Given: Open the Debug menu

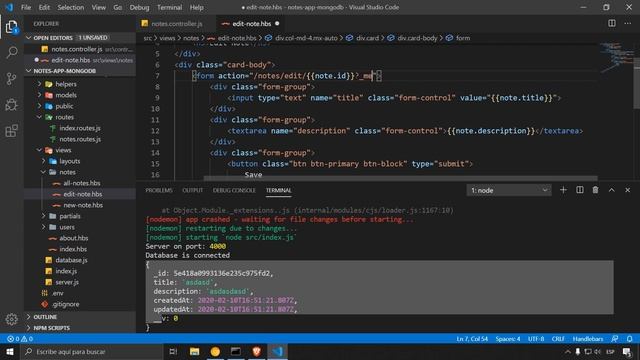Looking at the screenshot, I should coord(139,7).
